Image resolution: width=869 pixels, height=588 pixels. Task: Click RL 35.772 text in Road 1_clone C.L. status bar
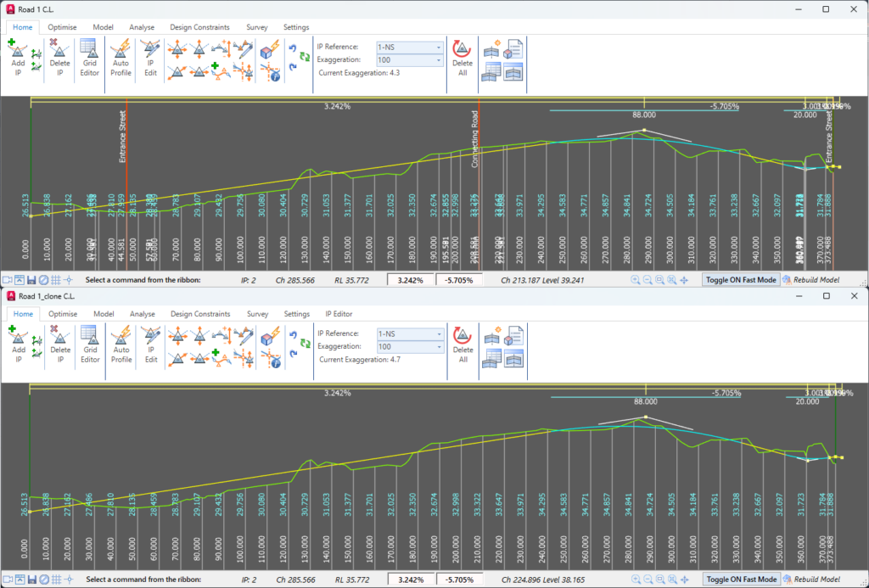[x=352, y=580]
